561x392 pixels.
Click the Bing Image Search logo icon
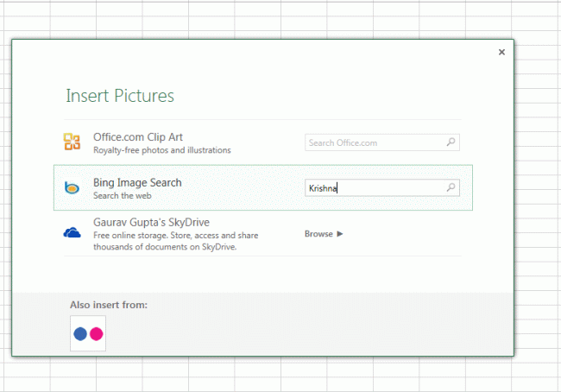click(72, 188)
